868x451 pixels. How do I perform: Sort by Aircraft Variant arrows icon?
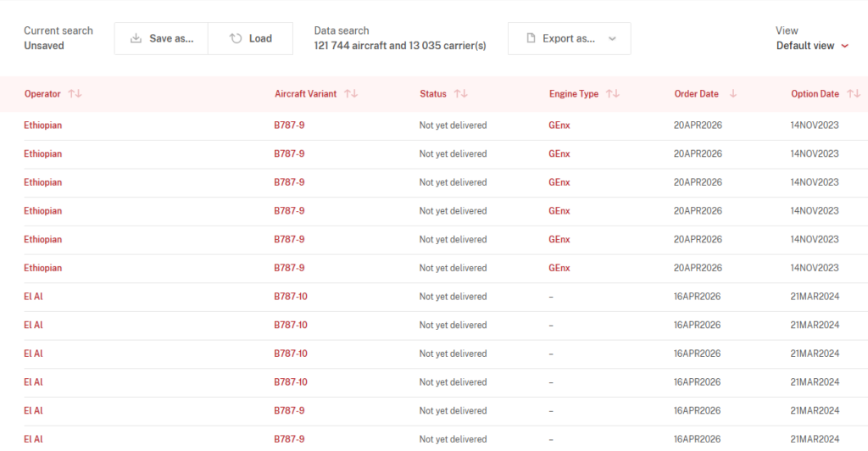tap(351, 93)
